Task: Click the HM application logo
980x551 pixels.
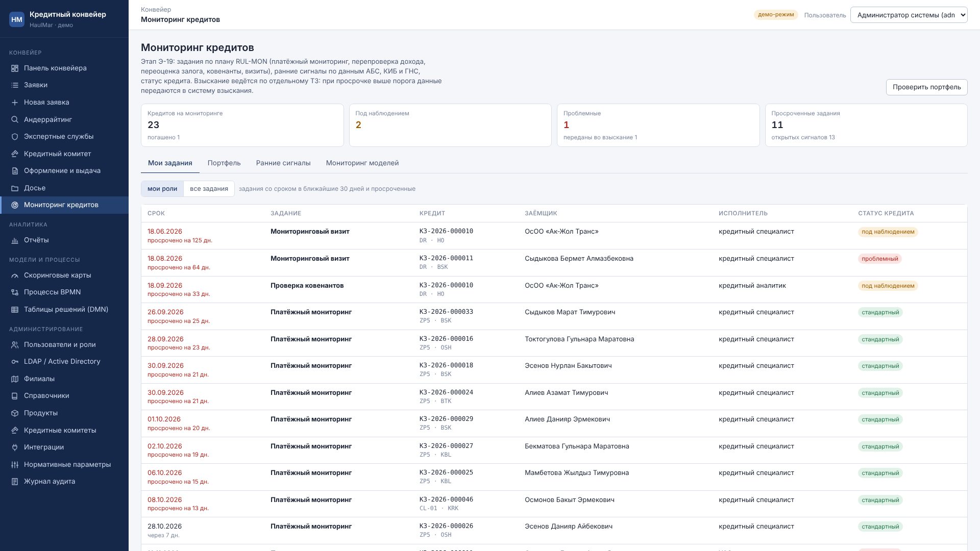Action: (17, 19)
